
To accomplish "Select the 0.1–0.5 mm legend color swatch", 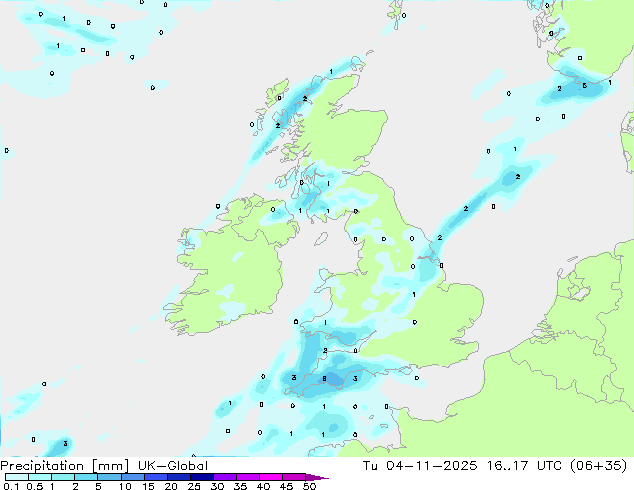I will click(17, 477).
